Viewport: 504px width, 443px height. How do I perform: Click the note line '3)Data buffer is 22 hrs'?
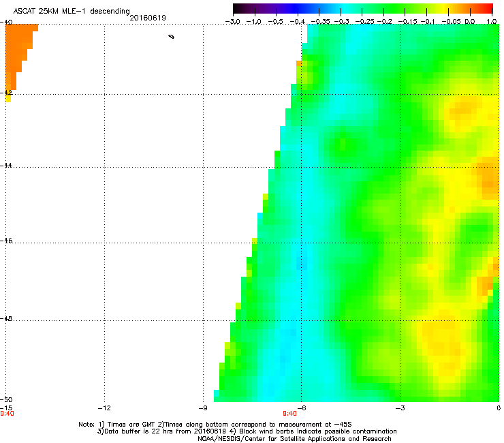pos(247,431)
